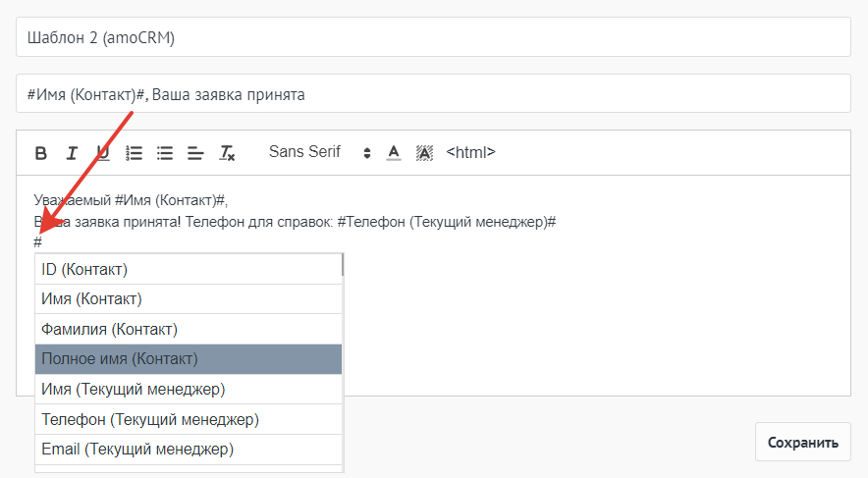Click the "Сохранить" save button

point(802,442)
